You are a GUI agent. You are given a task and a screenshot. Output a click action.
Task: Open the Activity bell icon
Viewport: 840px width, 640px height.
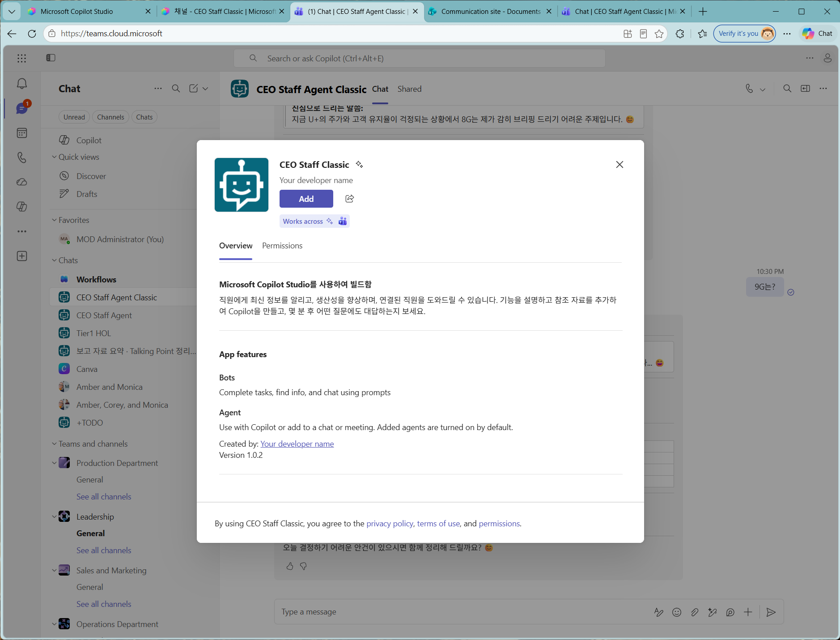[x=22, y=84]
